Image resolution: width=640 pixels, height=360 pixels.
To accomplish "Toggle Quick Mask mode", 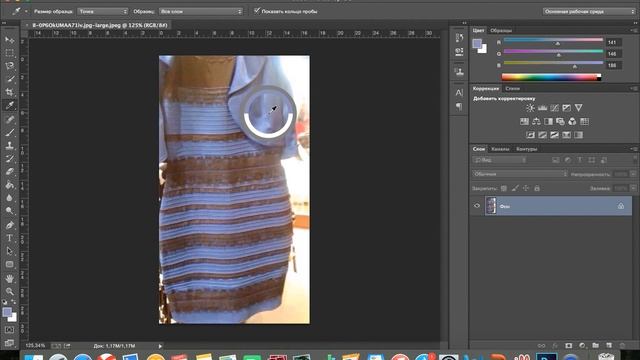I will point(9,329).
